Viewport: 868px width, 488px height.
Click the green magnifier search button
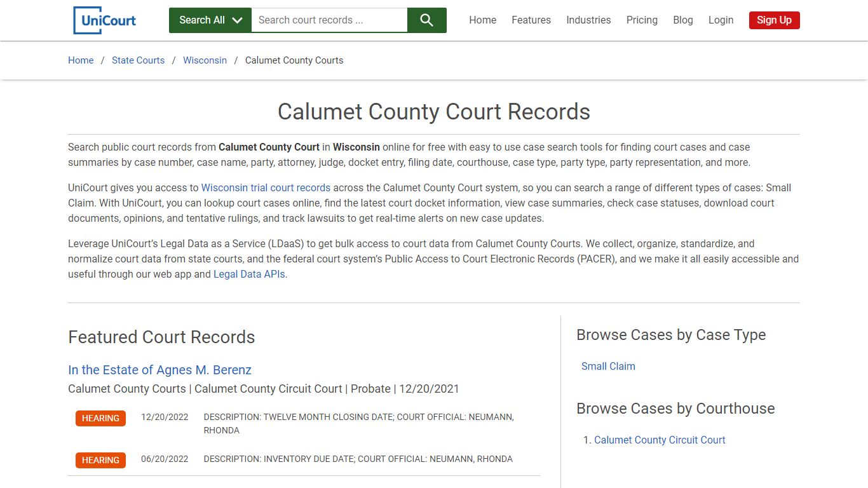427,20
